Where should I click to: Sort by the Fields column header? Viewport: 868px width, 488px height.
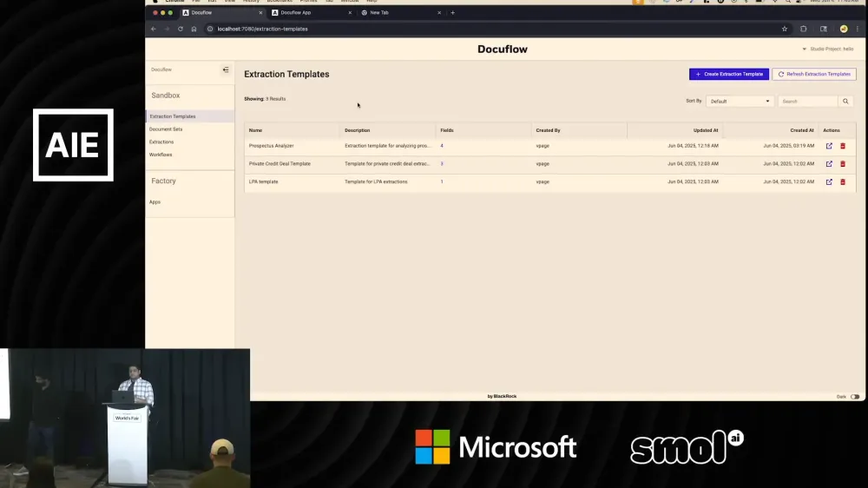point(447,130)
